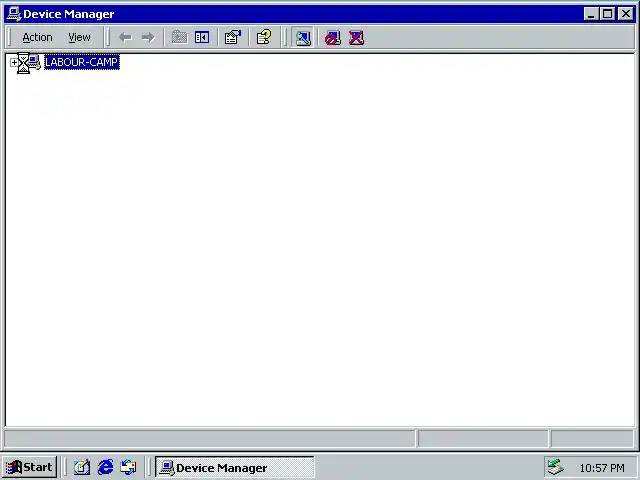Click the Safely Remove Hardware tray icon
The height and width of the screenshot is (480, 640).
tap(556, 467)
